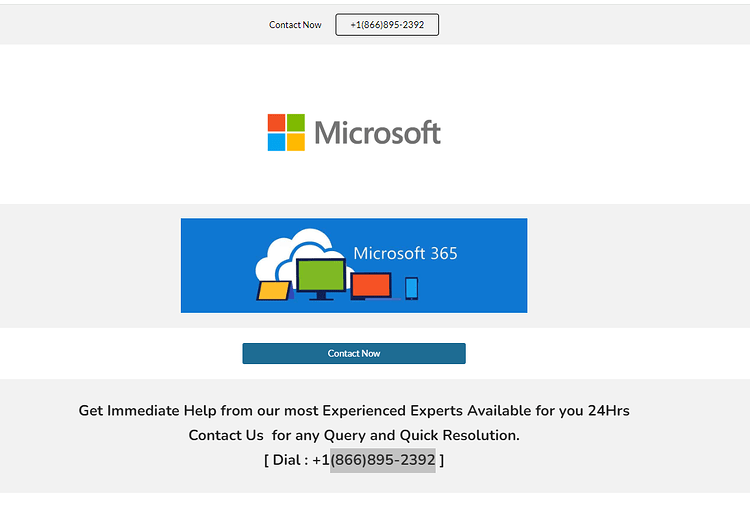Click the red square of Microsoft logo
The image size is (750, 525).
[276, 122]
